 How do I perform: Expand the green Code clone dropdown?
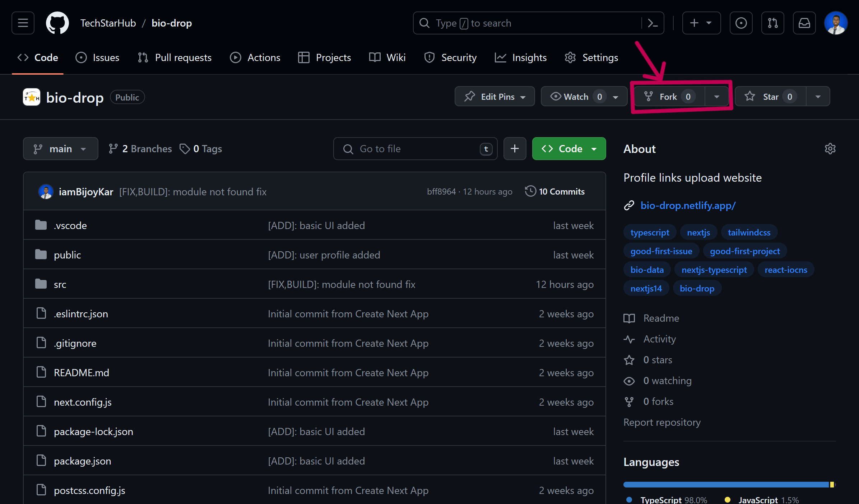[569, 149]
